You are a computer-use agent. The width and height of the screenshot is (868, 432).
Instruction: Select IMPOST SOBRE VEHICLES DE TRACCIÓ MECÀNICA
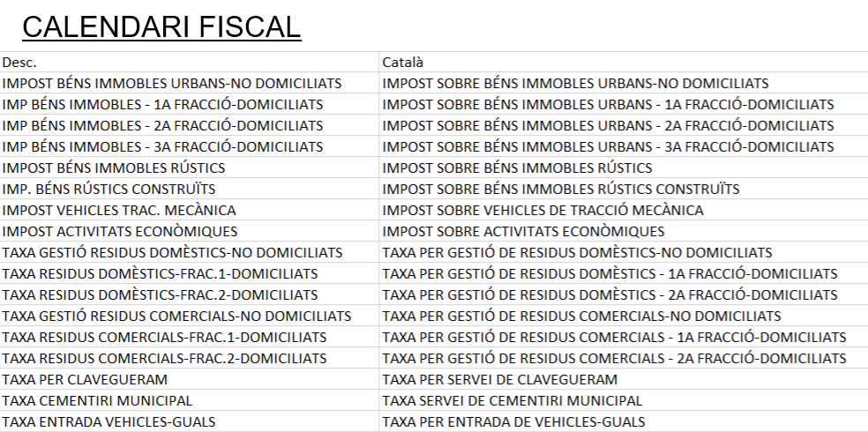pos(543,211)
